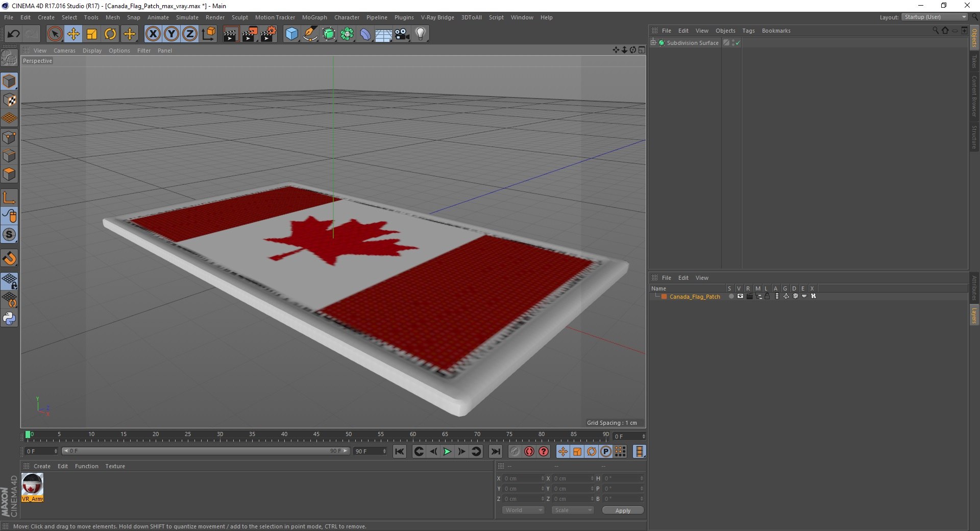980x531 pixels.
Task: Activate the Scale tool
Action: pyautogui.click(x=92, y=34)
